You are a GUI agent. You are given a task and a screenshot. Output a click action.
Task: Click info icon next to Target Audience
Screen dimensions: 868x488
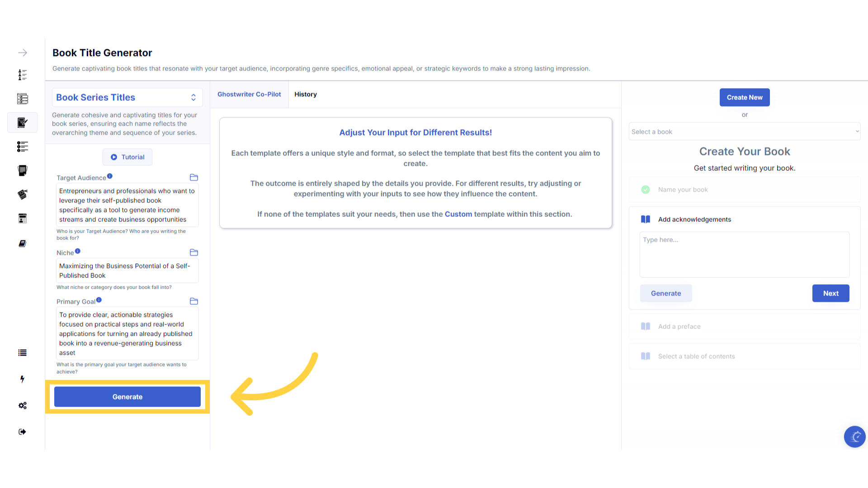pos(110,176)
